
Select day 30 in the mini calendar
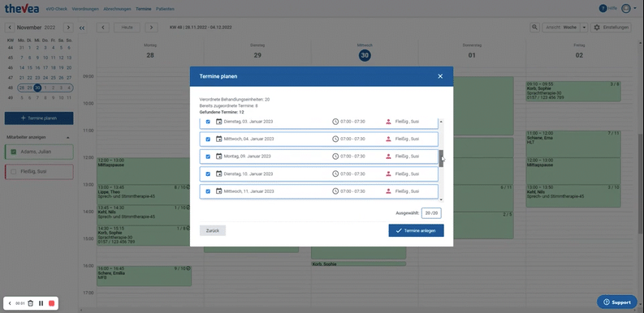click(37, 88)
